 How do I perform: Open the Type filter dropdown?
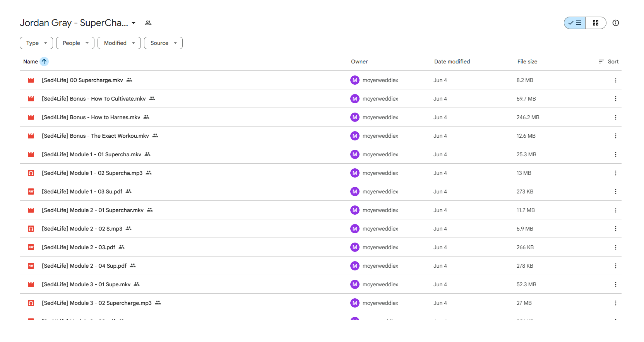[36, 43]
